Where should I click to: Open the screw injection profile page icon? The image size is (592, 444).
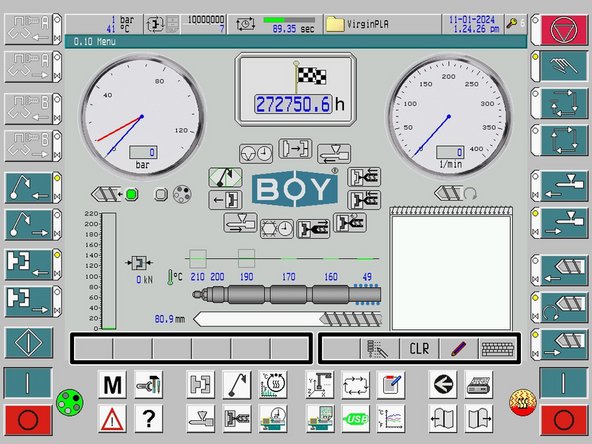tap(237, 419)
